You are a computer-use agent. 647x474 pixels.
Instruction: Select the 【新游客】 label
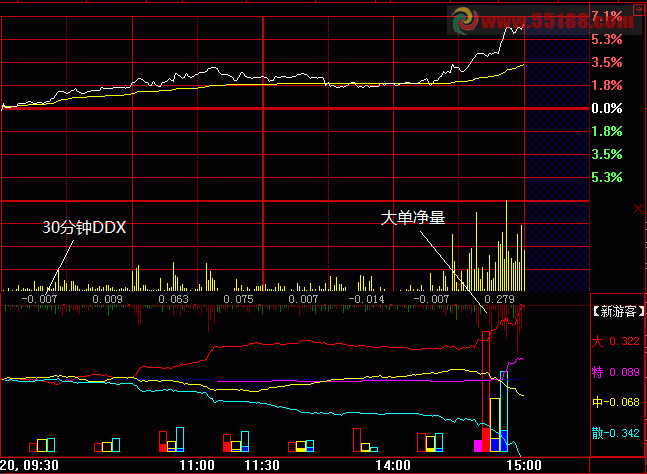coord(618,311)
